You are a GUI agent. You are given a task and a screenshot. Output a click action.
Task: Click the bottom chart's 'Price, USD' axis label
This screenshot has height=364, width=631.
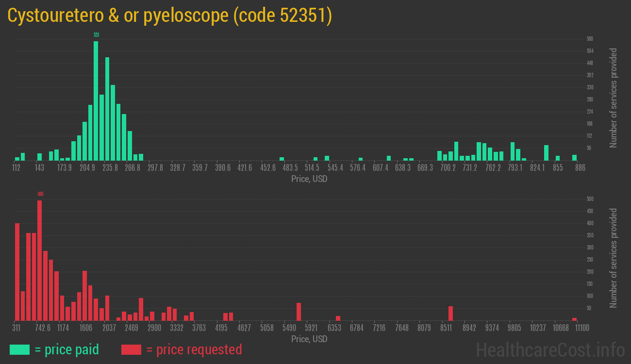(309, 339)
